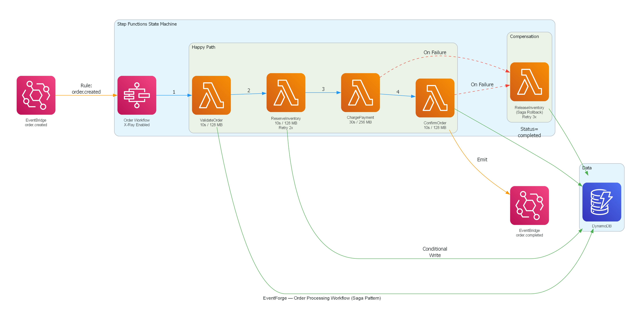Click the 'ReleaseInventory (Saga Rollback) Retry 3x' caption
This screenshot has height=319, width=644.
529,112
